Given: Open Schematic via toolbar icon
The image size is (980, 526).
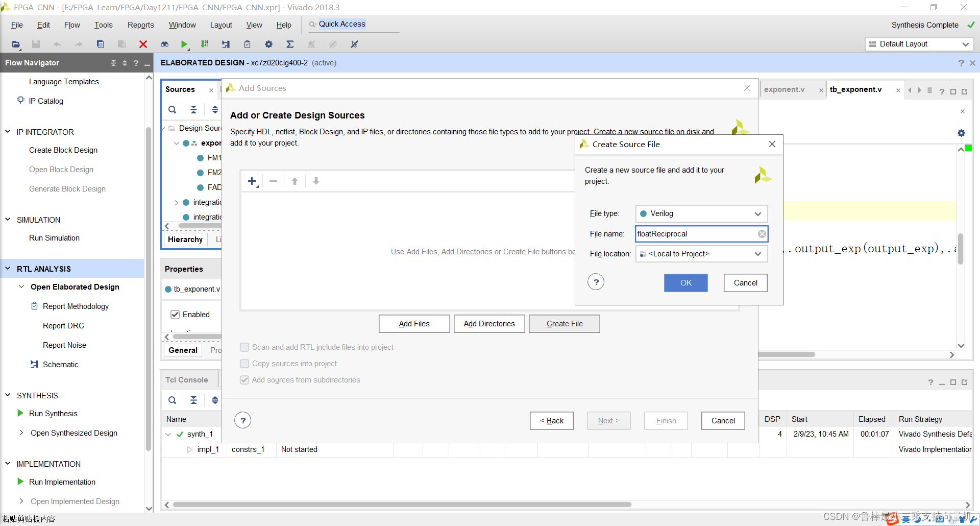Looking at the screenshot, I should [x=226, y=44].
